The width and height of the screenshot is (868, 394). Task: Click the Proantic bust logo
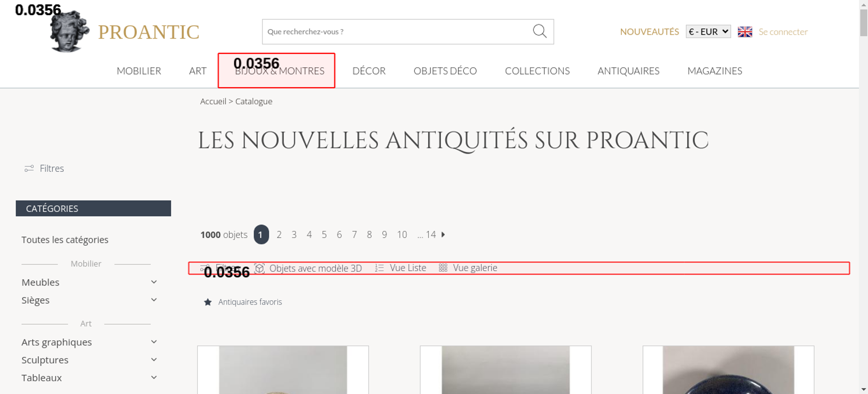(69, 32)
